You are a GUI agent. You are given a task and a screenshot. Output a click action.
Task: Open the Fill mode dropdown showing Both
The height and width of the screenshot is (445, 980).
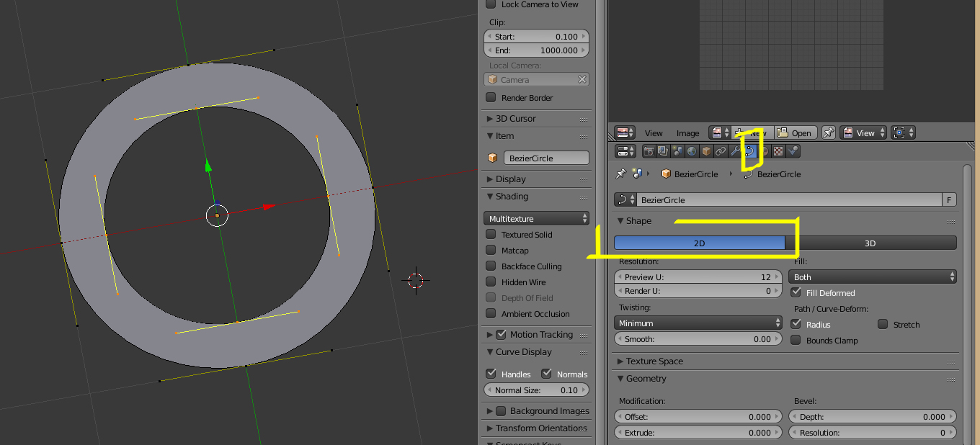[873, 277]
